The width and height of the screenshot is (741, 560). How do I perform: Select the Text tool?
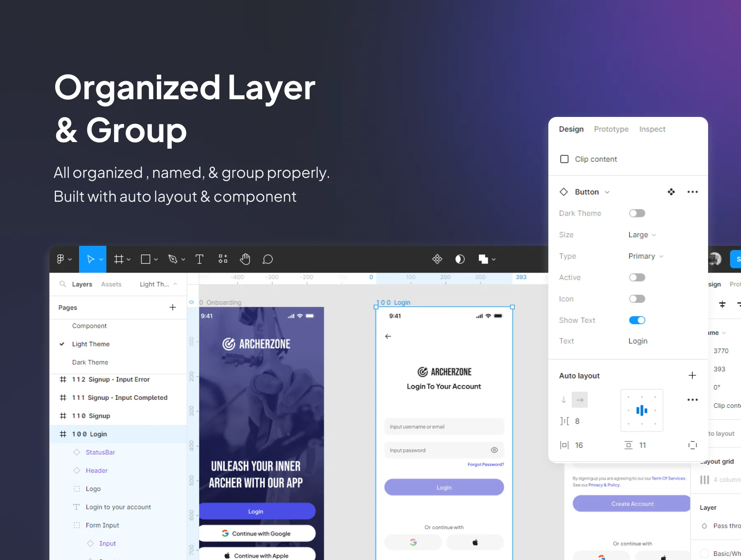(x=199, y=259)
